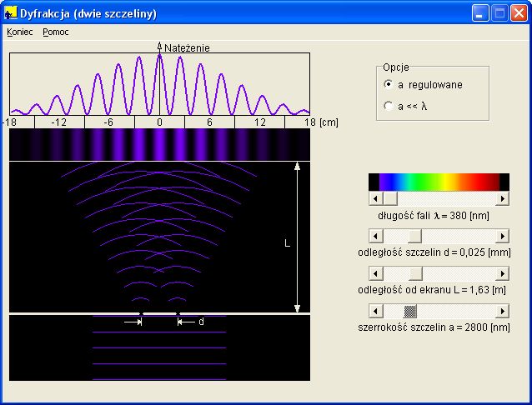Image resolution: width=532 pixels, height=405 pixels.
Task: Select the 'a regulowane' radio option
Action: coord(389,84)
